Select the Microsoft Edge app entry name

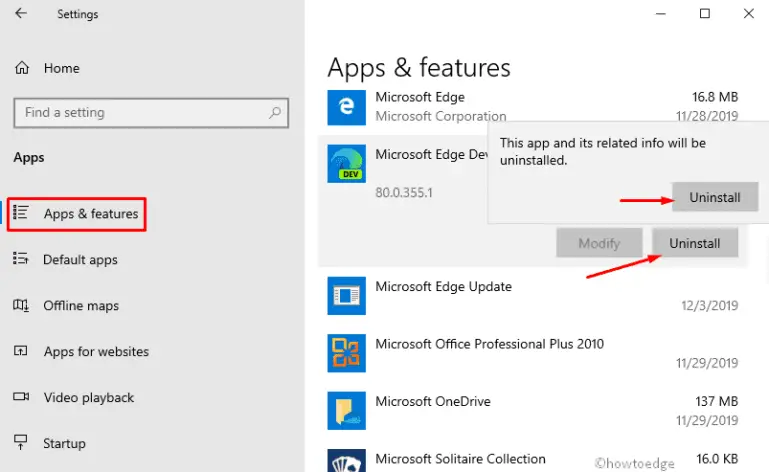pos(420,97)
